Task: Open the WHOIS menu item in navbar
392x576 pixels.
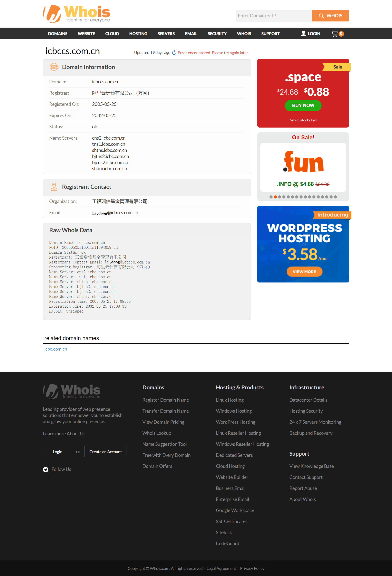Action: (244, 34)
